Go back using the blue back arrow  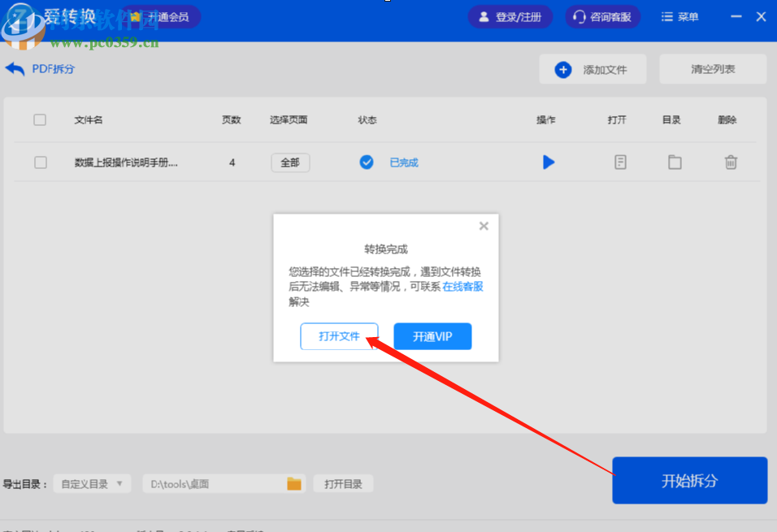point(15,69)
